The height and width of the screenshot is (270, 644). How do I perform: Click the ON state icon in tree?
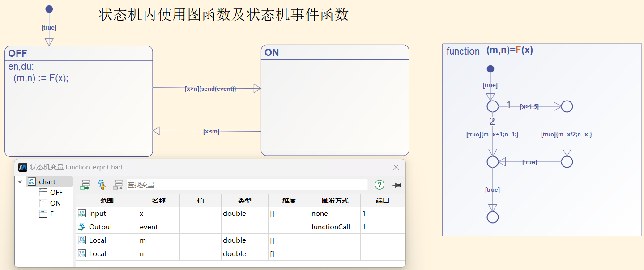coord(43,203)
